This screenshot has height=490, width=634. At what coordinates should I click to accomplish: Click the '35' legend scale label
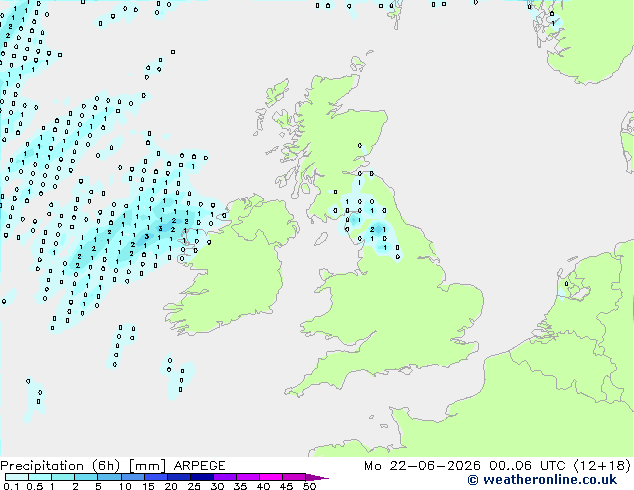240,486
